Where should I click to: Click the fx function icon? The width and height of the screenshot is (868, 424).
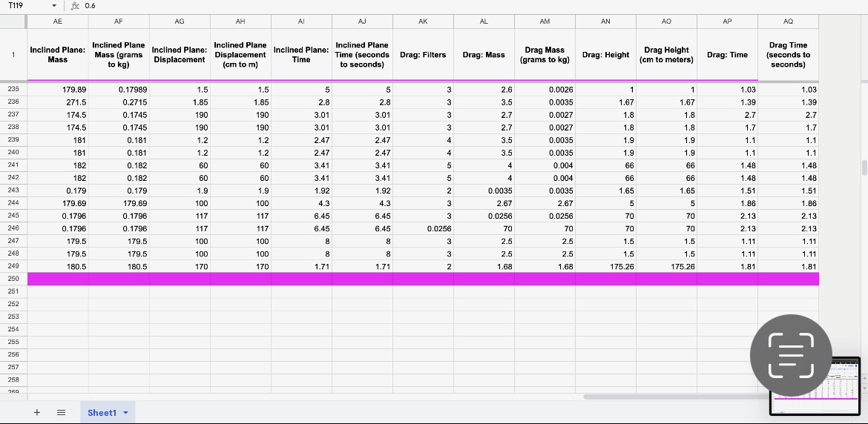75,5
